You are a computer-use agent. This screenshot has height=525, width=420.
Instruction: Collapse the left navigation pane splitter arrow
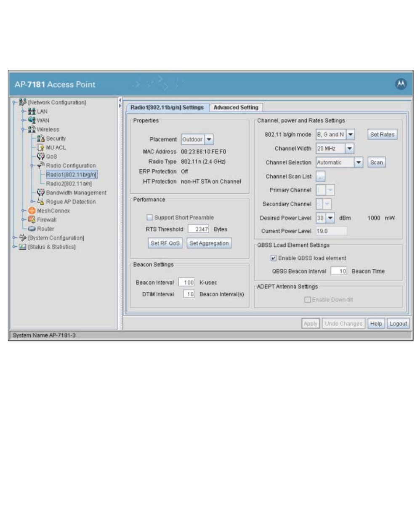pyautogui.click(x=120, y=100)
